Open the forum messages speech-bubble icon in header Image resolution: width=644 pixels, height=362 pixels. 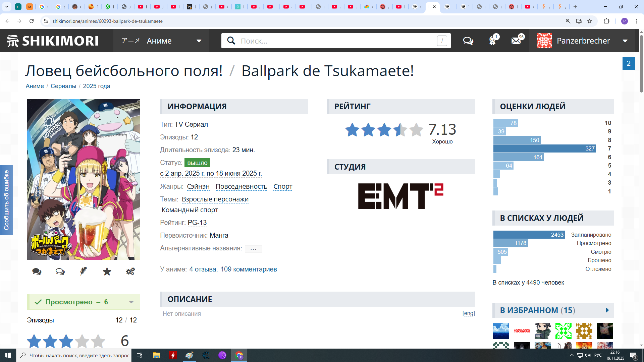coord(468,41)
